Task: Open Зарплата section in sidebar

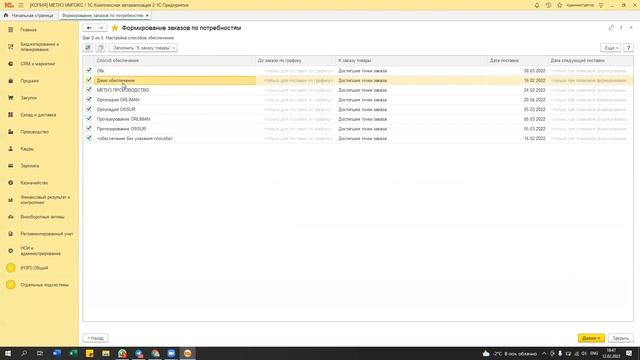Action: click(30, 166)
